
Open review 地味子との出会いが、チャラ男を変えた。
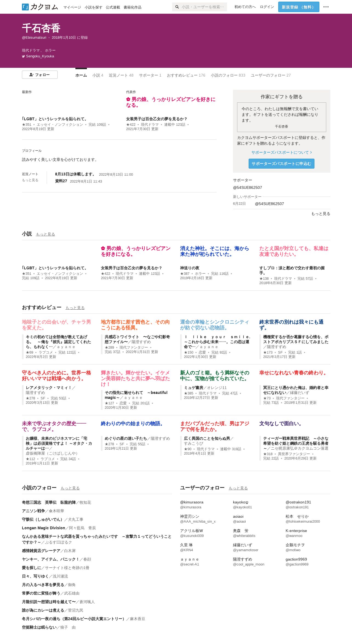coord(56,325)
